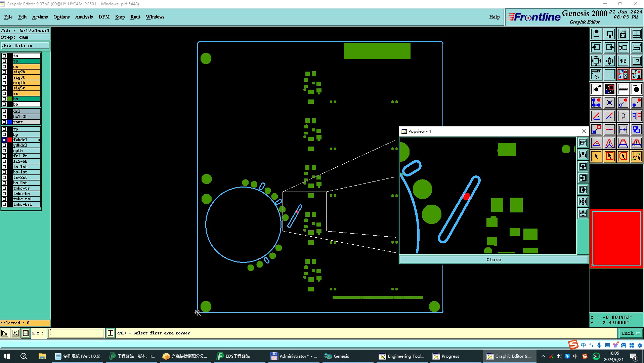Click the pan left view icon

pyautogui.click(x=596, y=47)
